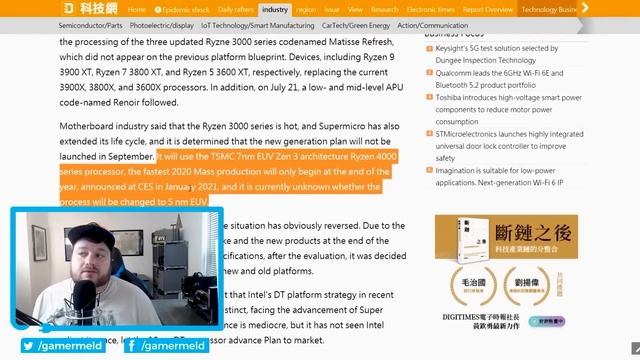Open the region menu item

(x=306, y=9)
